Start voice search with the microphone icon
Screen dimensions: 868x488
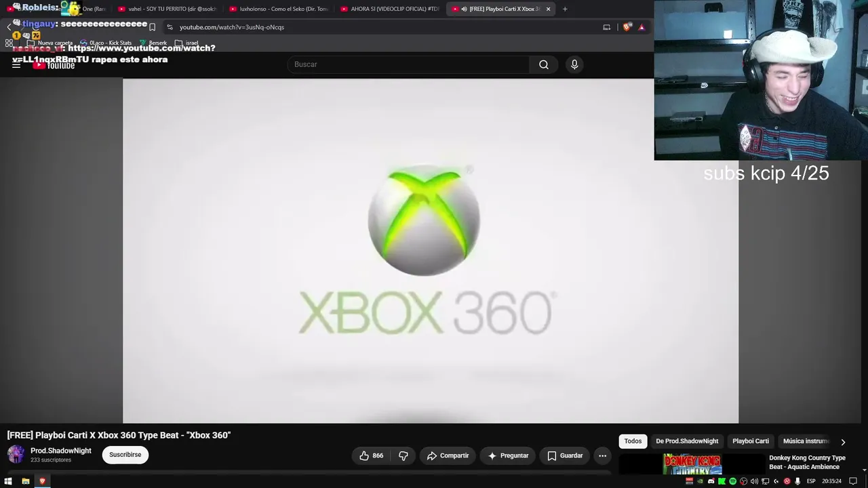[x=574, y=64]
